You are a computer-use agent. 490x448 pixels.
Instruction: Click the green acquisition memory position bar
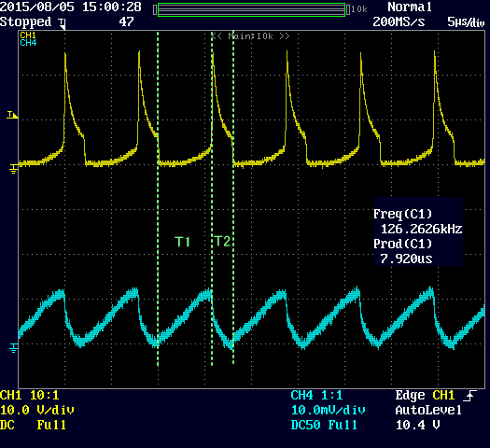[252, 10]
